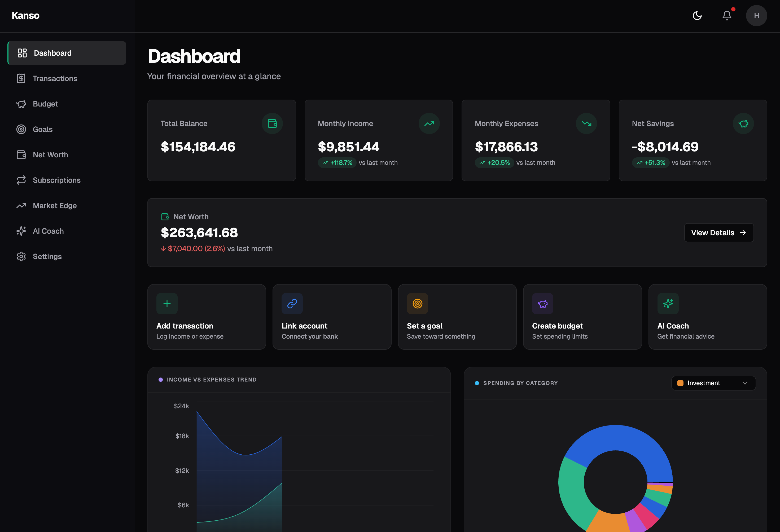Click the Total Balance wallet icon
Screen dimensions: 780x532
[272, 123]
